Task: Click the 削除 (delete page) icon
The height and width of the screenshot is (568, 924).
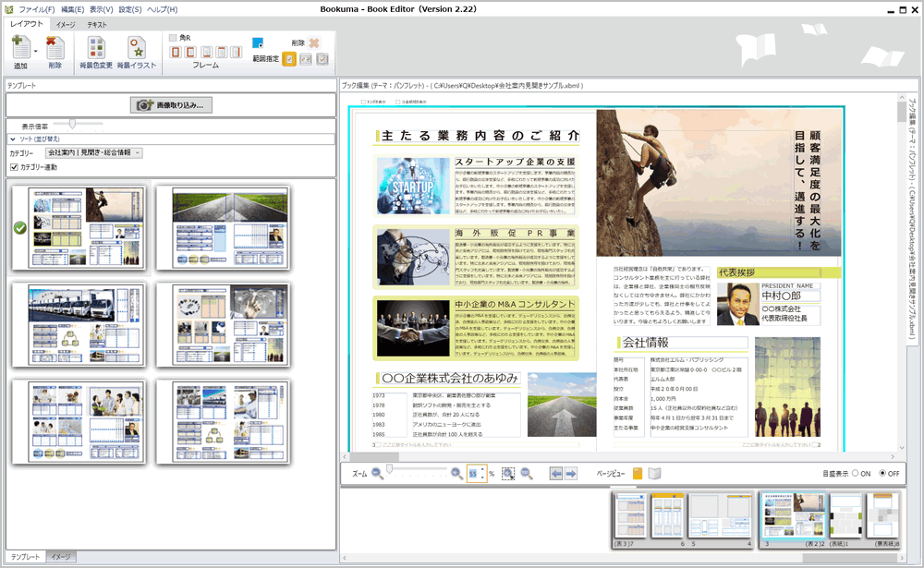Action: [55, 48]
